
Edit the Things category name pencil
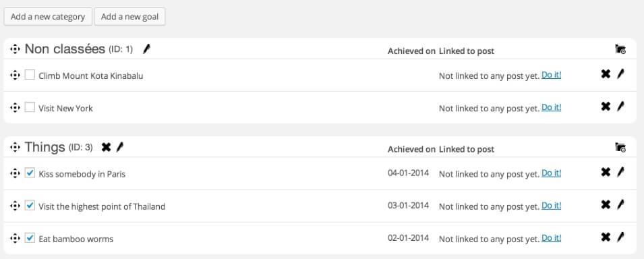tap(119, 147)
